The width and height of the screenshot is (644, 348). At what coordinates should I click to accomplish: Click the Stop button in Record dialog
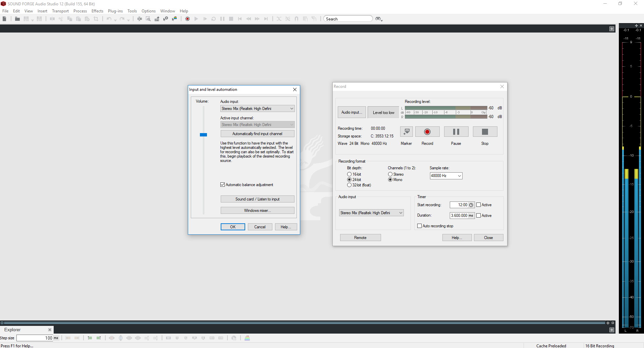(485, 132)
